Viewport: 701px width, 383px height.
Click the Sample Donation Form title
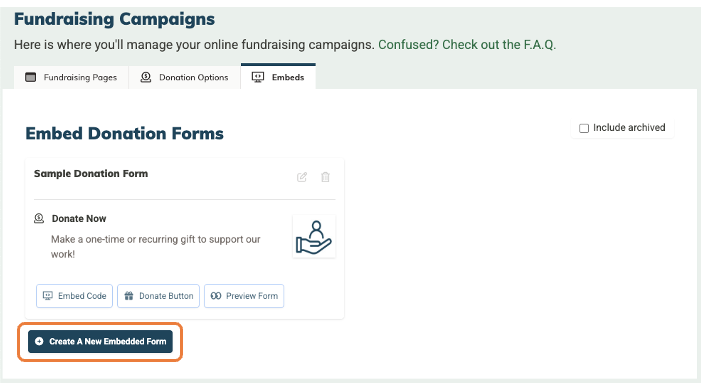pos(91,173)
